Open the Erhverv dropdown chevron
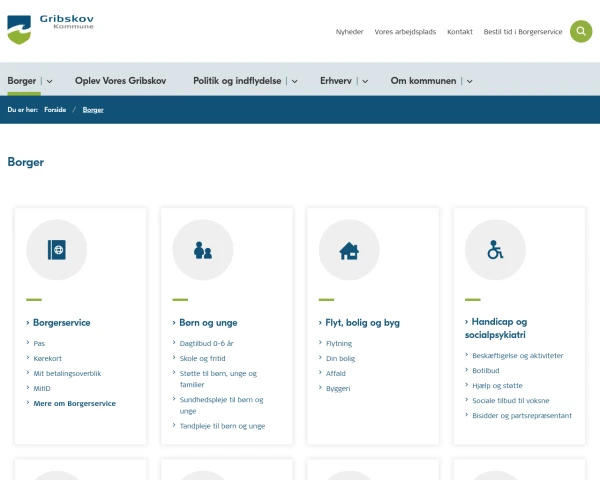The image size is (600, 480). 365,80
